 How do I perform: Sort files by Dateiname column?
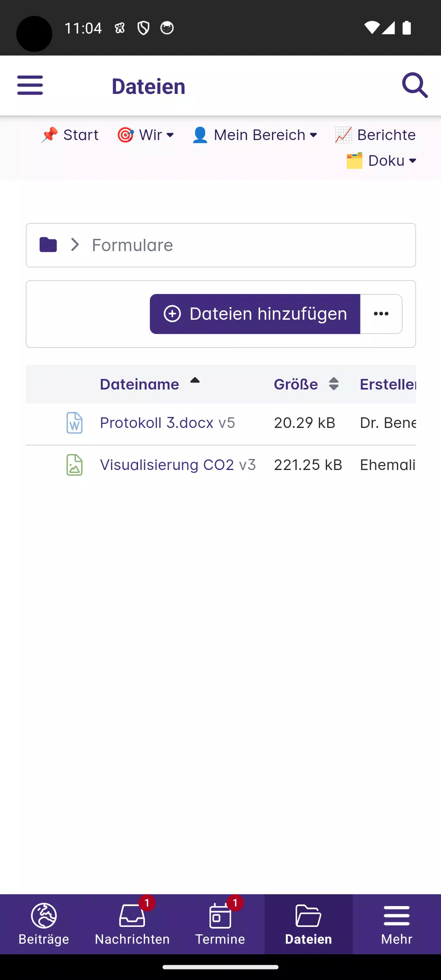[140, 384]
